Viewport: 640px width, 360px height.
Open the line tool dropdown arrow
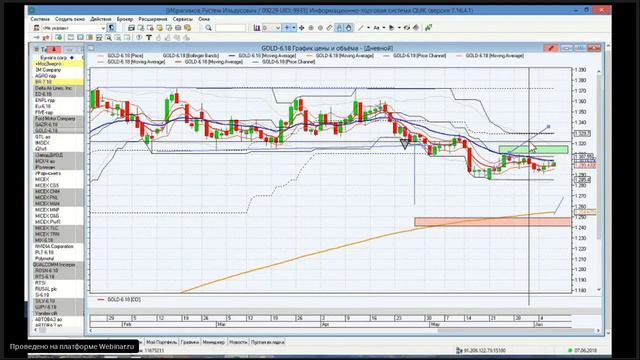pyautogui.click(x=368, y=28)
